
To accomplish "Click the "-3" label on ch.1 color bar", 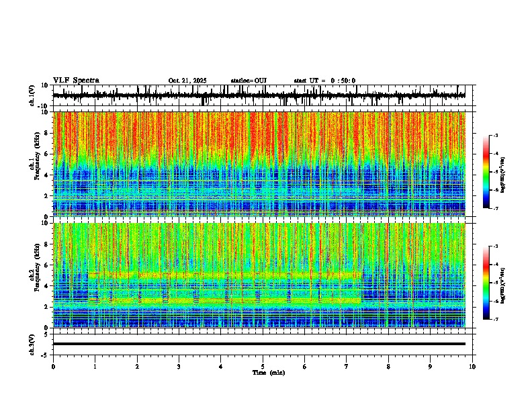I will point(495,135).
